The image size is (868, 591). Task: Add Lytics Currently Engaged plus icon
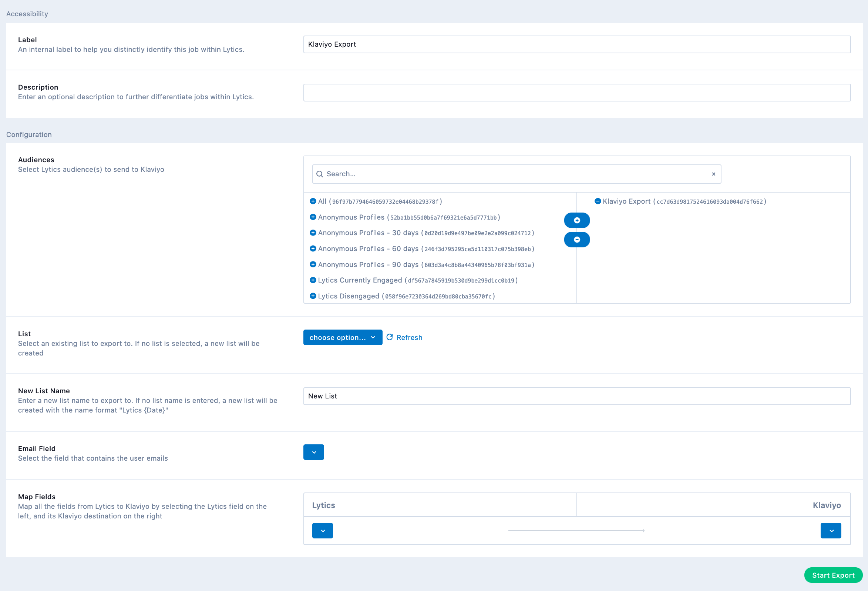(313, 280)
